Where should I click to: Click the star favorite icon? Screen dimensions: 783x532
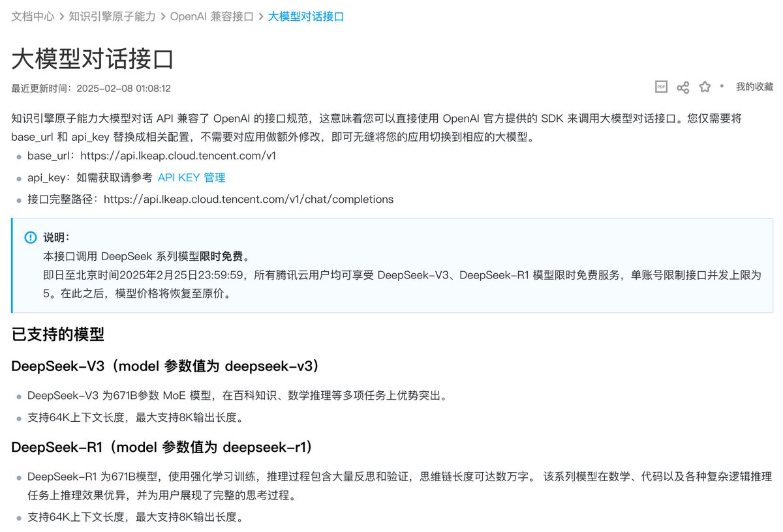[x=705, y=87]
